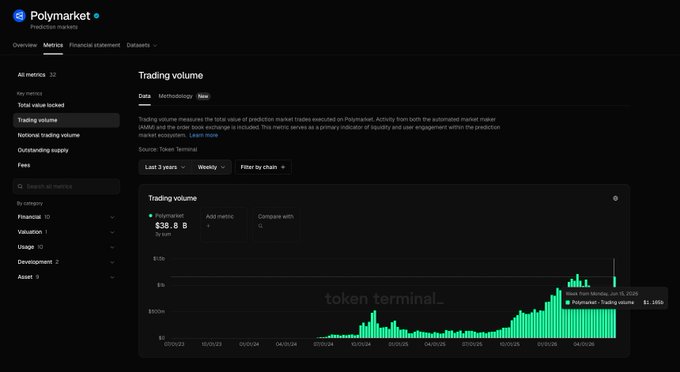This screenshot has height=372, width=680.
Task: Open Notional trading volume metric
Action: pyautogui.click(x=49, y=135)
